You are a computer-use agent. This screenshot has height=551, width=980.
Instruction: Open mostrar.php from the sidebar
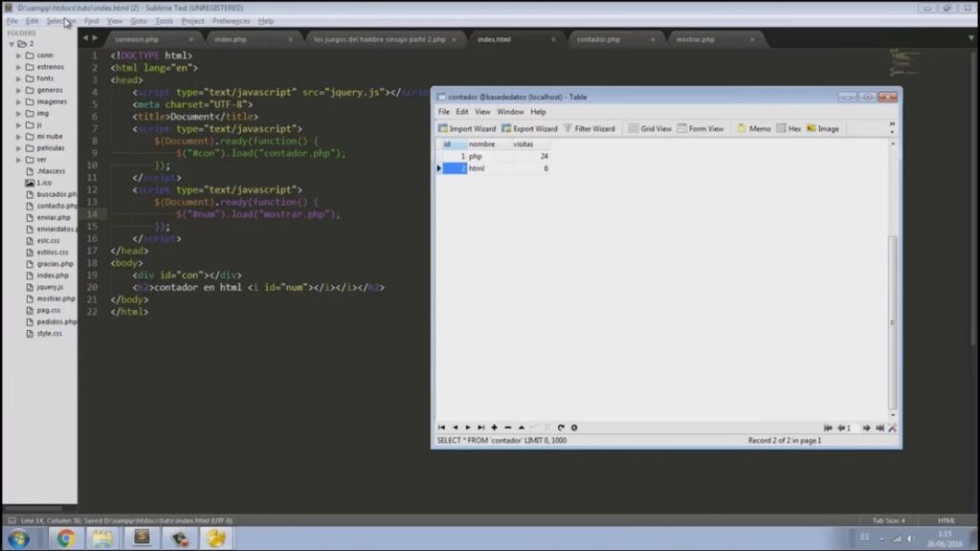(56, 298)
